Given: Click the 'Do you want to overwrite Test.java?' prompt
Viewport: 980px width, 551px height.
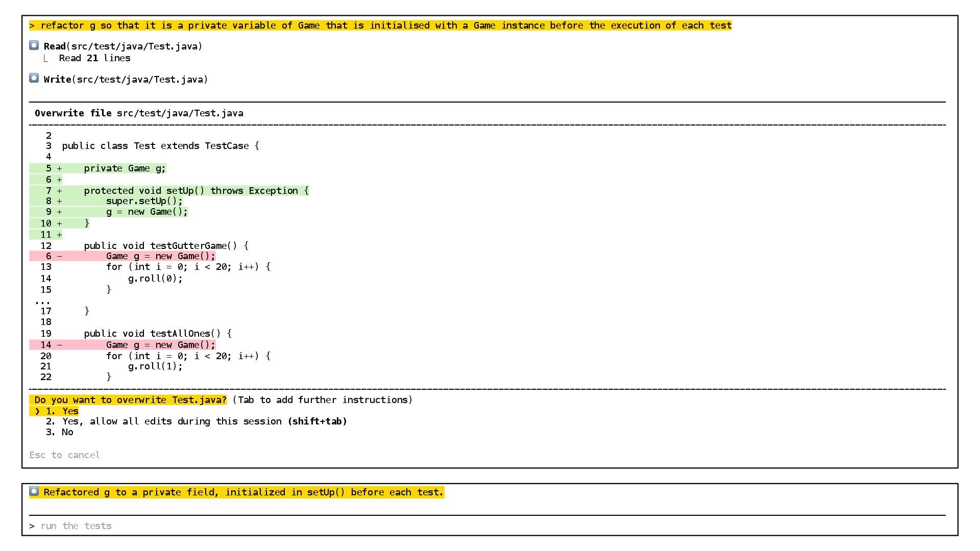Looking at the screenshot, I should tap(130, 400).
